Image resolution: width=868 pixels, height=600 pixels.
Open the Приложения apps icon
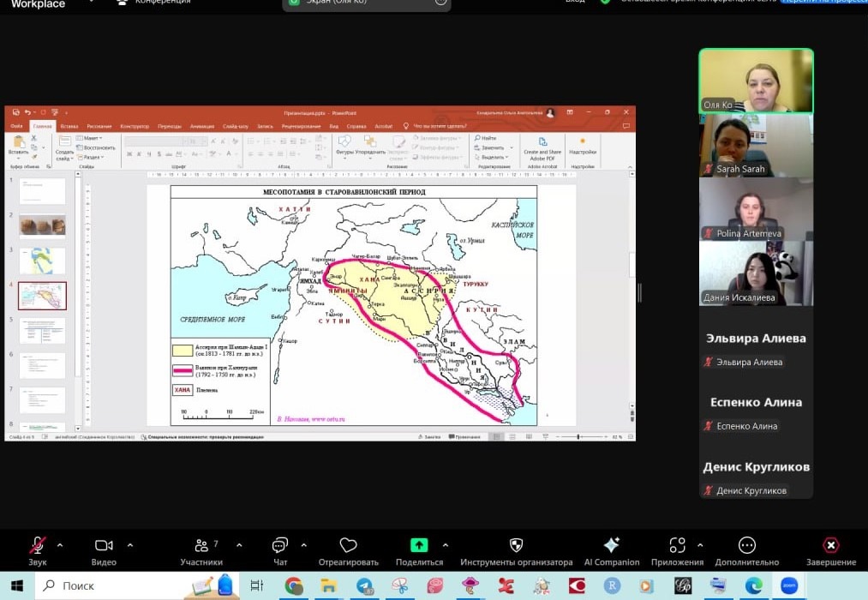(677, 545)
